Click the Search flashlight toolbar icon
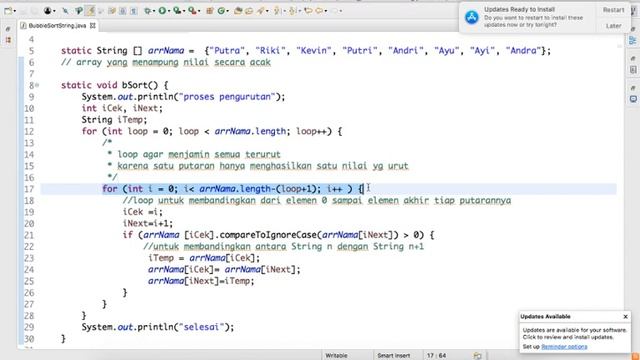The height and width of the screenshot is (360, 640). coord(260,11)
